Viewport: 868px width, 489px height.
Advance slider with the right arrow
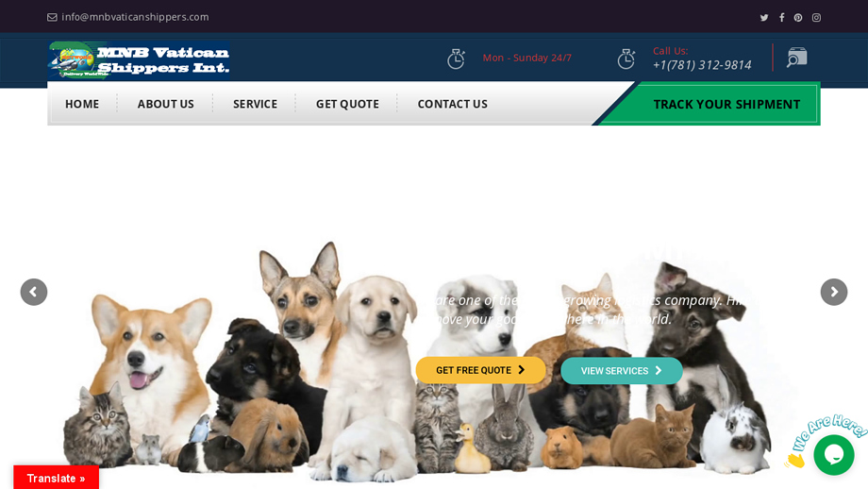tap(834, 292)
